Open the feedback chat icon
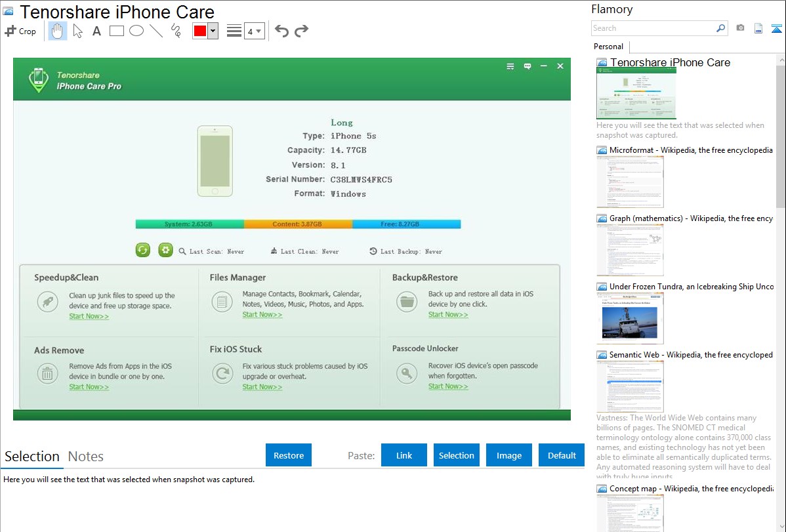786x532 pixels. coord(527,66)
